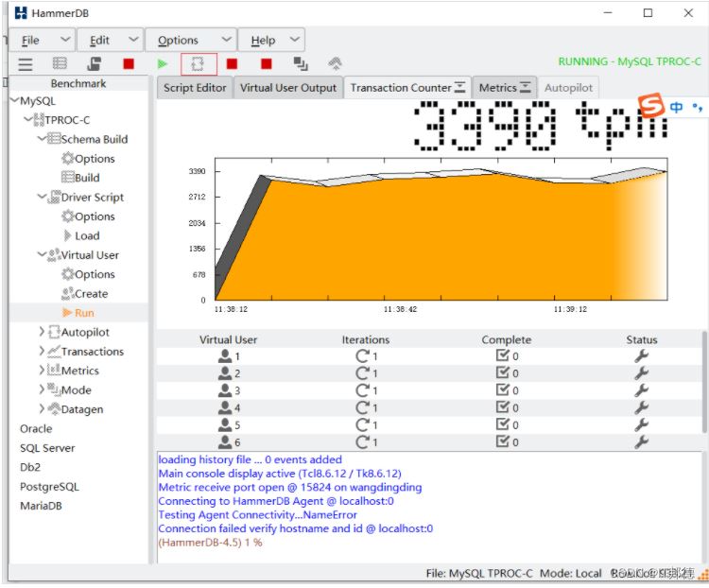Click the Complete checkbox for virtual user 3
This screenshot has width=709, height=588.
click(x=503, y=390)
